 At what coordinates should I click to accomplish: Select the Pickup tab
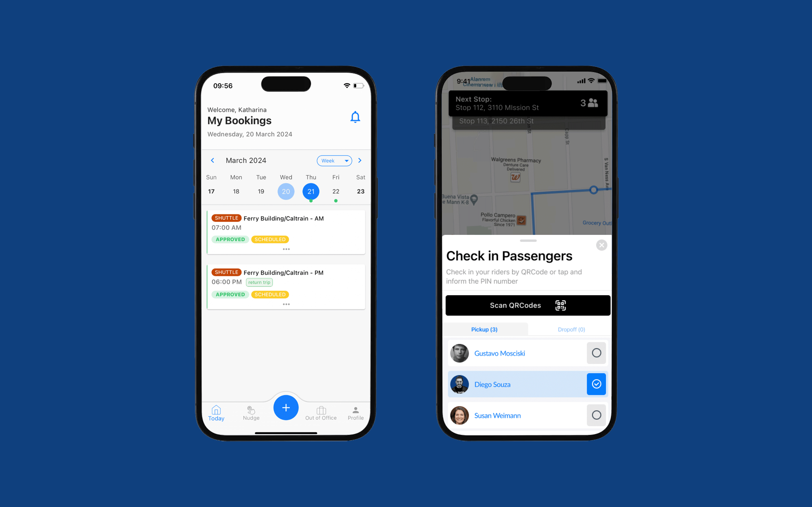point(484,330)
